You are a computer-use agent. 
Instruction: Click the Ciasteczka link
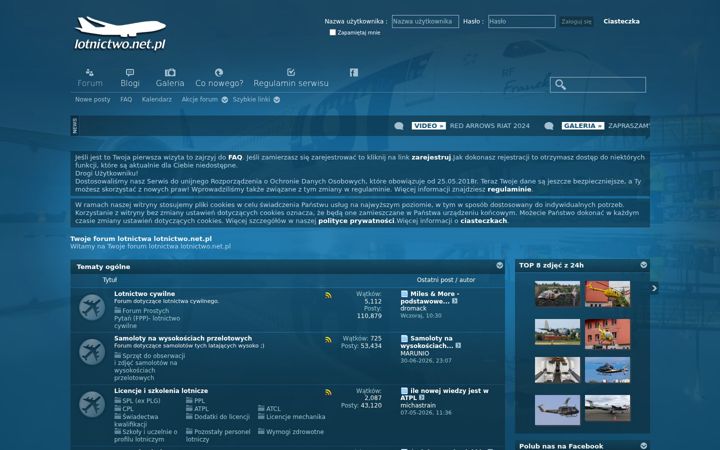point(621,21)
